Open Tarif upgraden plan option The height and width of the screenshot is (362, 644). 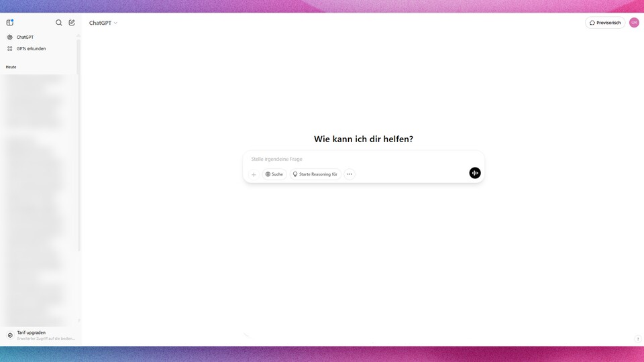40,335
